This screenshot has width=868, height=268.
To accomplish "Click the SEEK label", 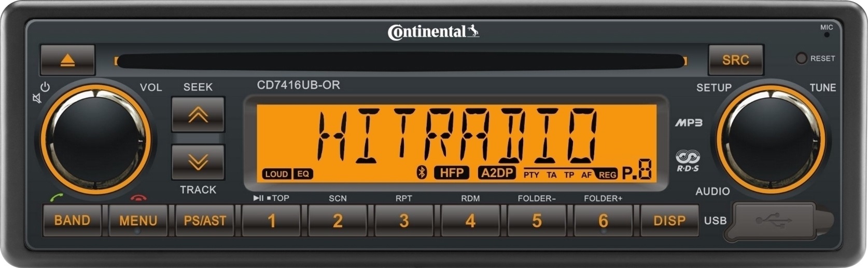I will click(198, 87).
